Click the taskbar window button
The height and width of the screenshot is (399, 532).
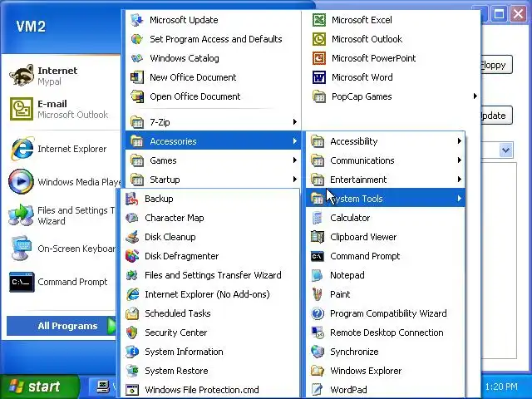103,387
